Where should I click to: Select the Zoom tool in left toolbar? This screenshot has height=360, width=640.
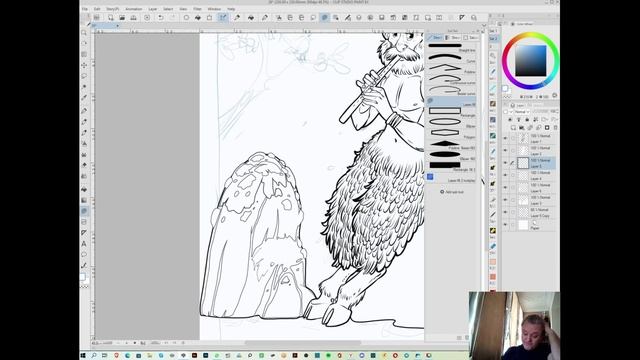84,33
